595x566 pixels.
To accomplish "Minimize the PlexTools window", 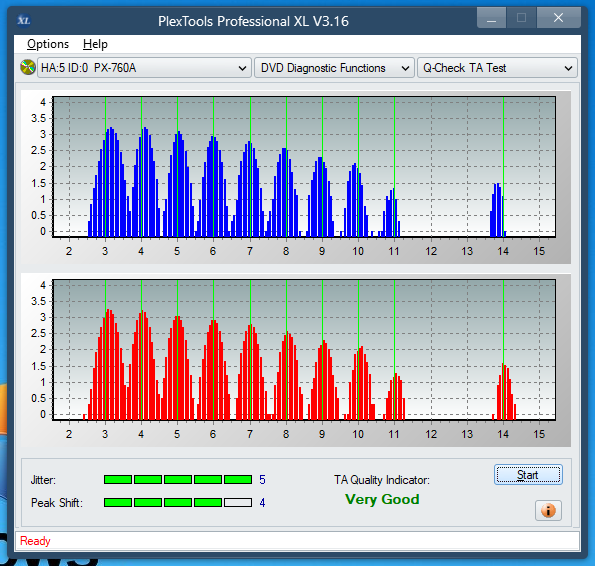I will pos(491,17).
